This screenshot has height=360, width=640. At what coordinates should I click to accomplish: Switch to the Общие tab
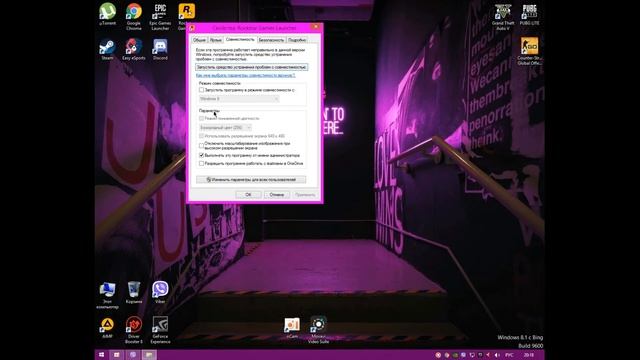tap(199, 40)
